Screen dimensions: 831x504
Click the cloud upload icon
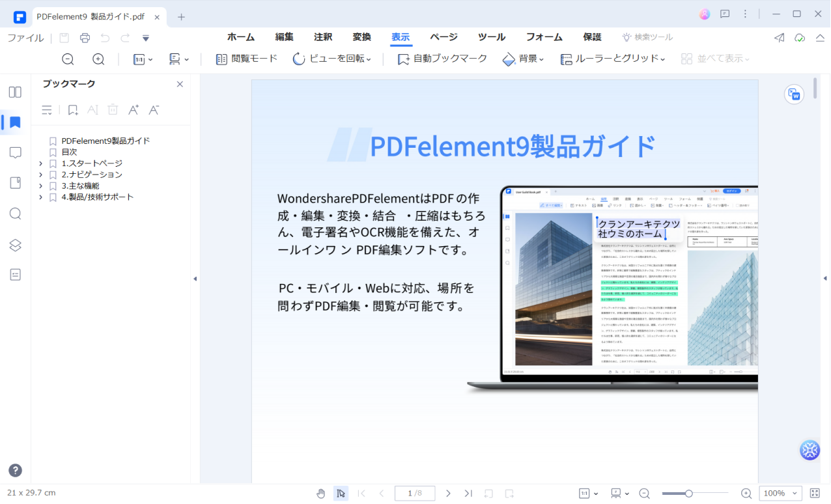800,38
